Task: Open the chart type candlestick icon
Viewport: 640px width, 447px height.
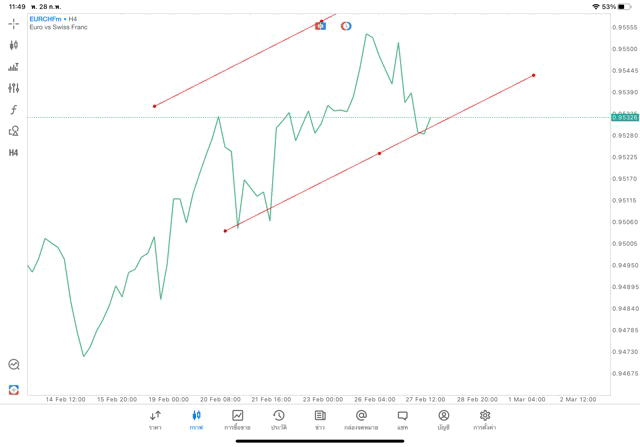Action: 14,45
